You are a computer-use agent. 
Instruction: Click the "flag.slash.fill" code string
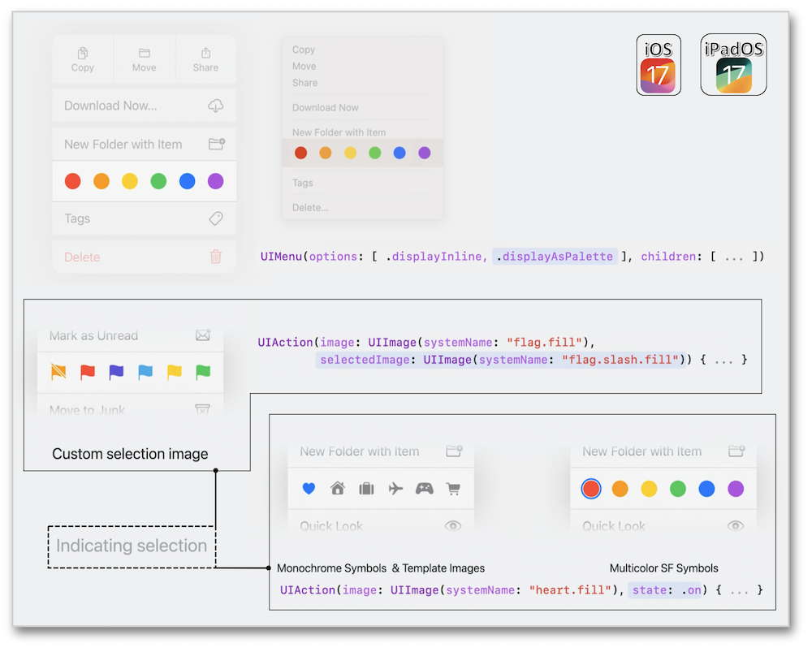click(x=620, y=360)
